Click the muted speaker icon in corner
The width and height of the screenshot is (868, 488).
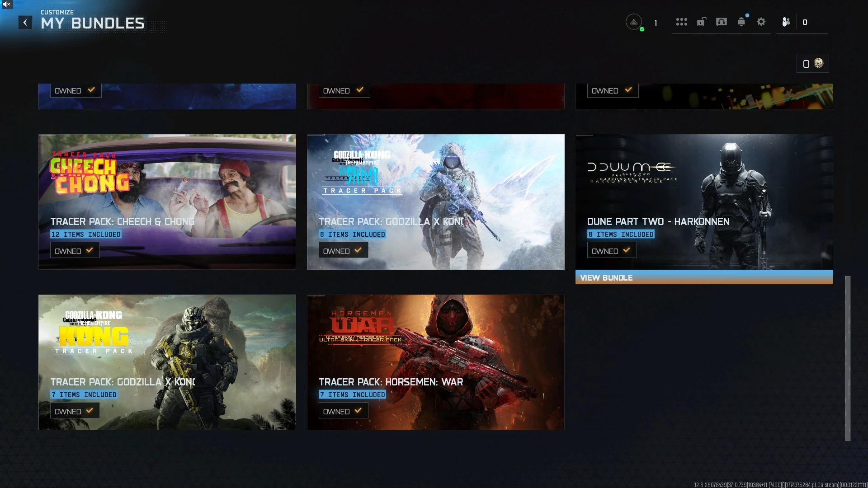coord(6,5)
